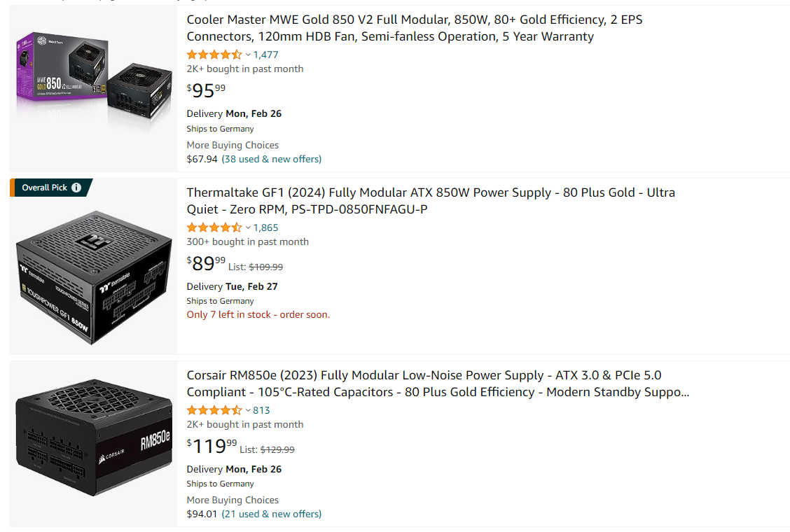This screenshot has width=790, height=532.
Task: Expand Thermaltake rating breakdown chevron
Action: (248, 227)
